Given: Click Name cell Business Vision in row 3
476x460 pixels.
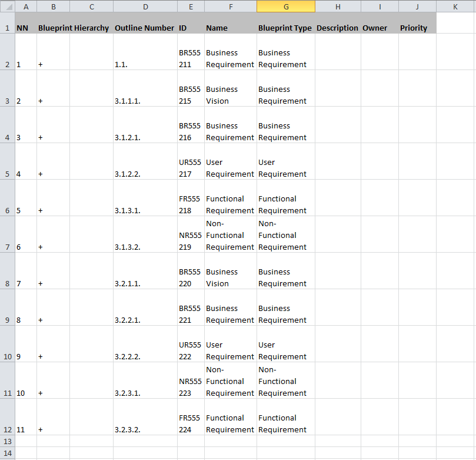Looking at the screenshot, I should point(231,88).
